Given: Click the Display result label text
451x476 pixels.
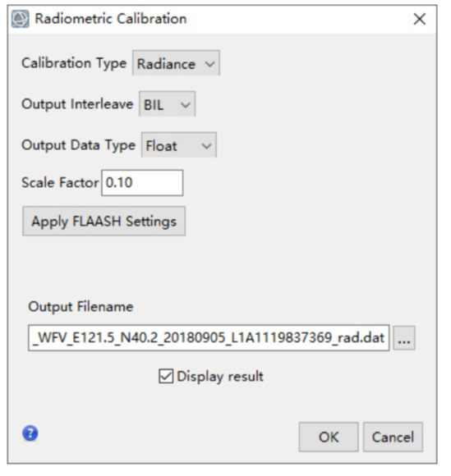Looking at the screenshot, I should click(x=220, y=377).
